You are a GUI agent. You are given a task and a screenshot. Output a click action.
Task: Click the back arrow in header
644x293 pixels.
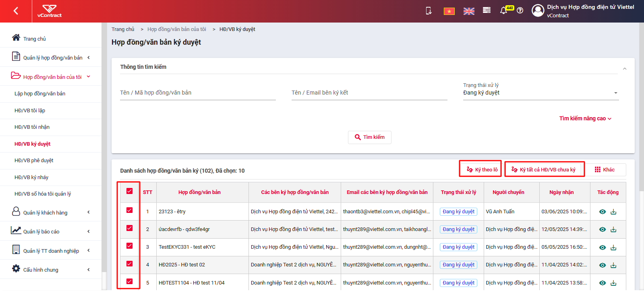pyautogui.click(x=16, y=11)
